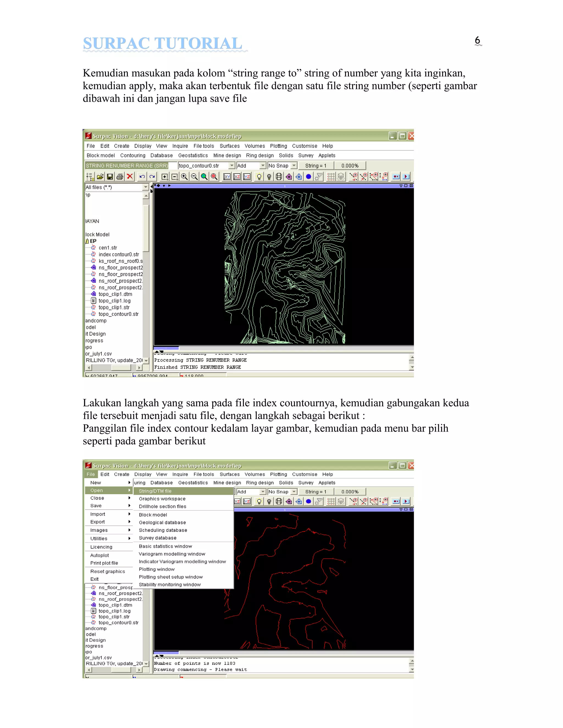Click the blue circle icon

point(308,177)
